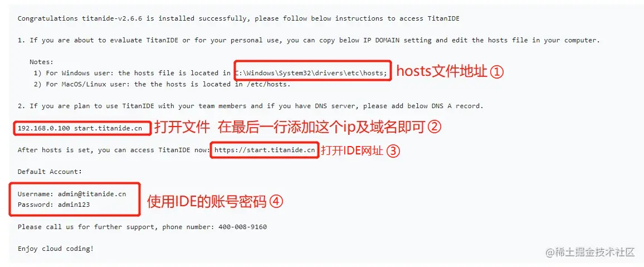Click the circled number 3 annotation

coord(393,151)
